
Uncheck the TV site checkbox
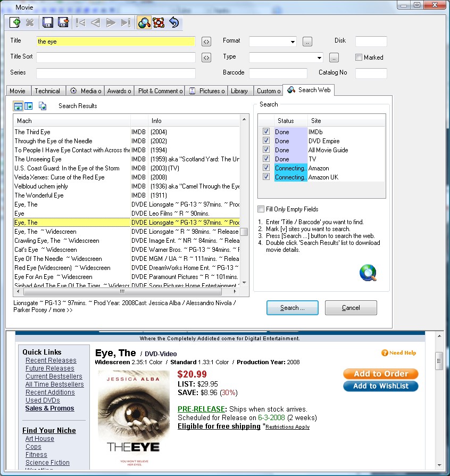(266, 159)
